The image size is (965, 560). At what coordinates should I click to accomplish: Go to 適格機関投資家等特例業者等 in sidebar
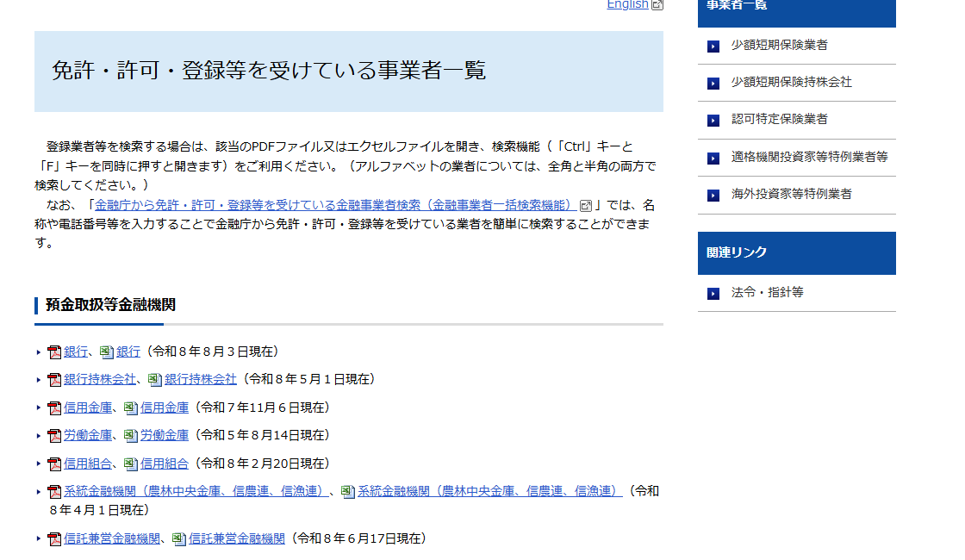coord(809,157)
